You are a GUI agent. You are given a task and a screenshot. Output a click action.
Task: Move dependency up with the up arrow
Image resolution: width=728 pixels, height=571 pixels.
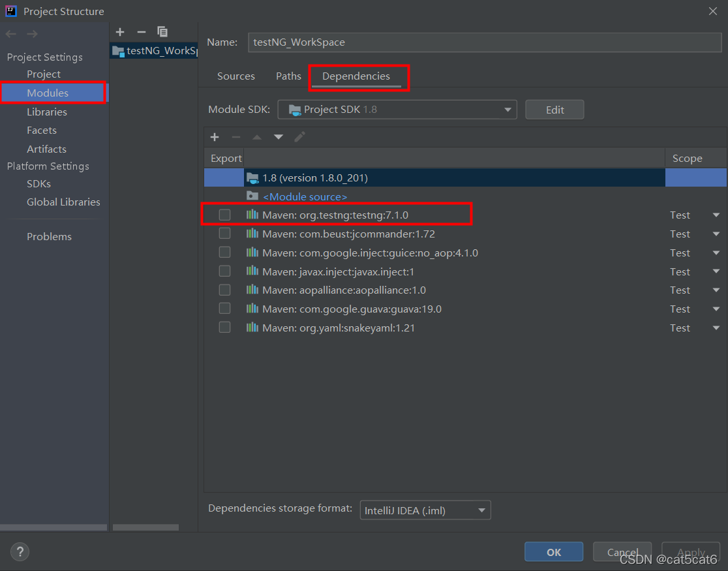257,137
